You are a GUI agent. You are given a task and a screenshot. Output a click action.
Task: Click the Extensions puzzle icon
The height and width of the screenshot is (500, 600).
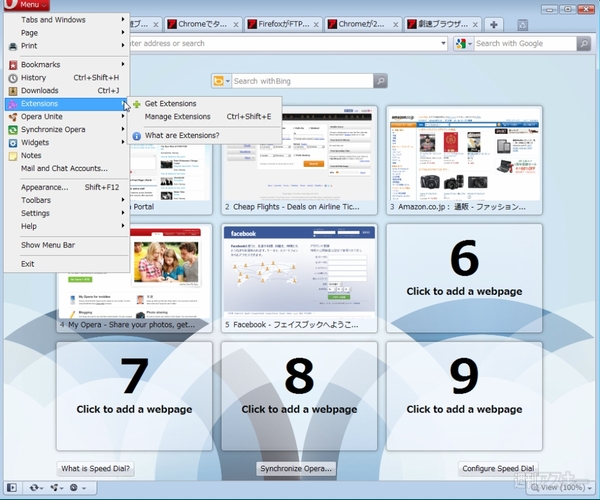(13, 104)
